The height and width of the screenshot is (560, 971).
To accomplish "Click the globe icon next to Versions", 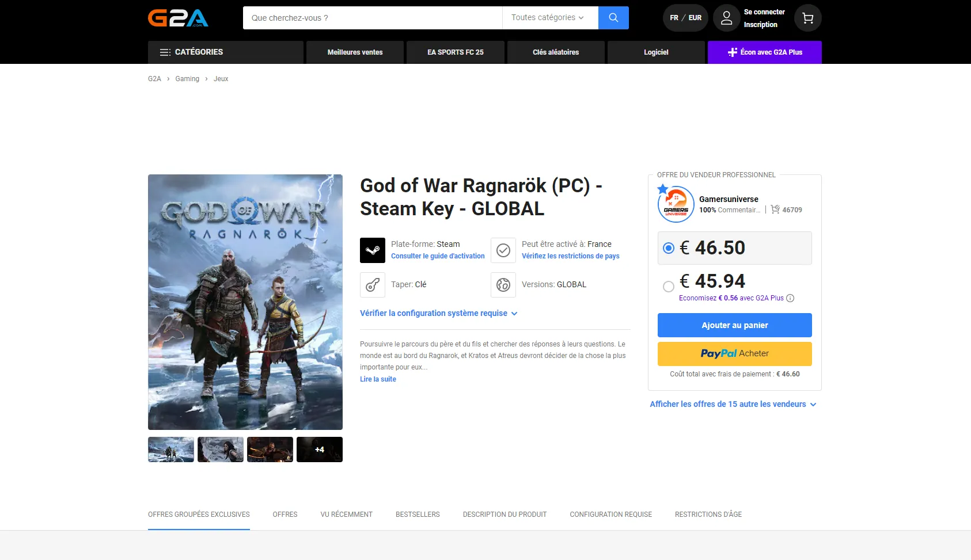I will coord(503,285).
